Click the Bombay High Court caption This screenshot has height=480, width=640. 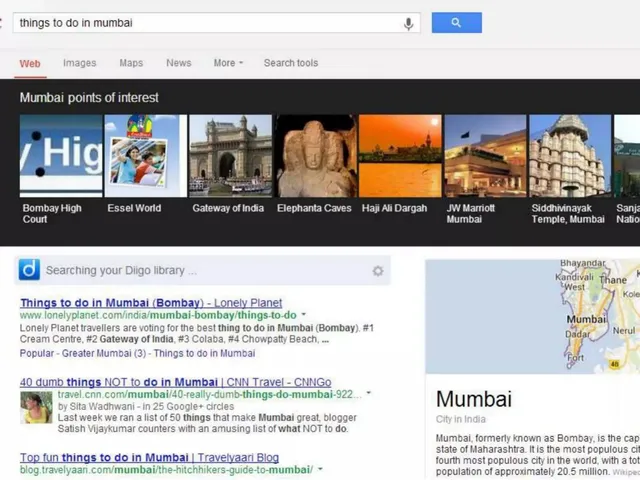pyautogui.click(x=52, y=213)
